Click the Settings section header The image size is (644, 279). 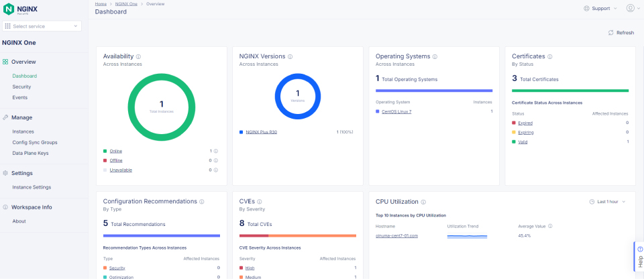pyautogui.click(x=22, y=174)
